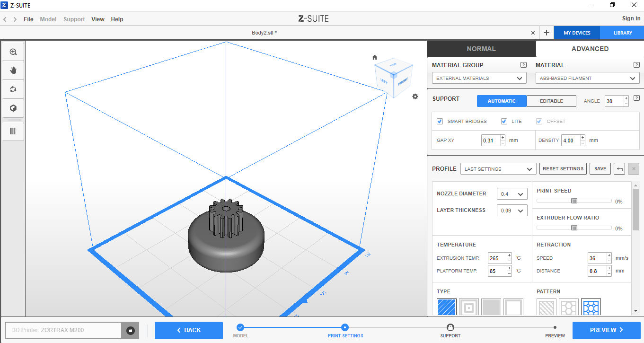Viewport: 644px width, 343px height.
Task: Click the Back button
Action: (x=189, y=330)
